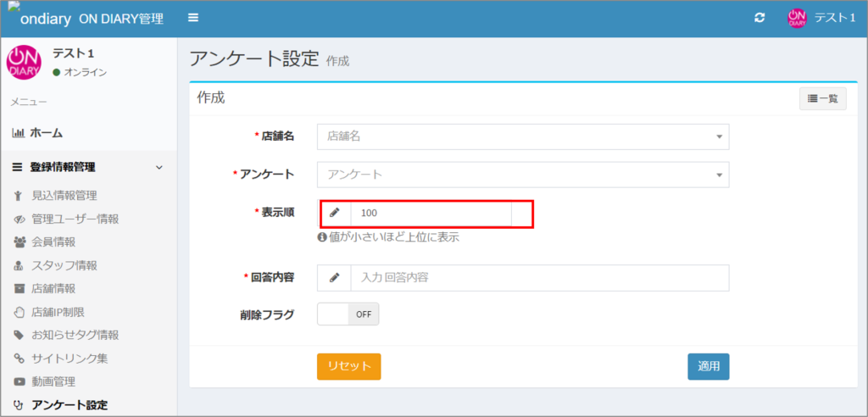868x417 pixels.
Task: Open the アンケート dropdown
Action: (x=522, y=175)
